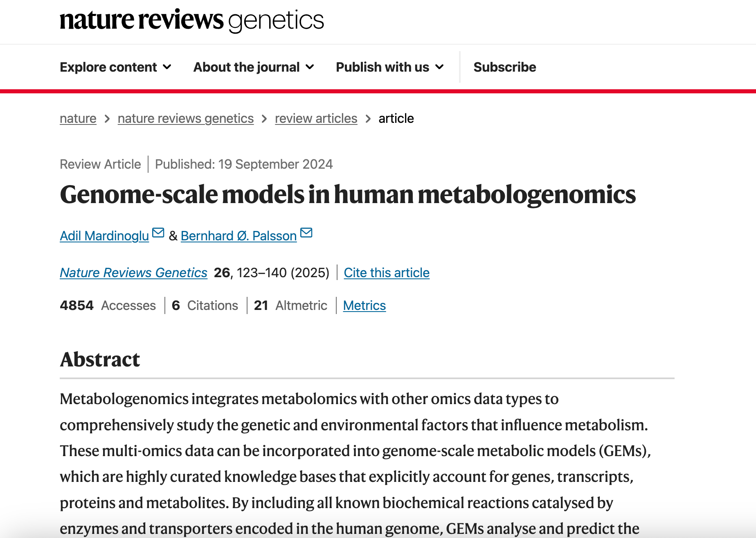Image resolution: width=756 pixels, height=538 pixels.
Task: Click the 6 Citations count
Action: pos(205,305)
